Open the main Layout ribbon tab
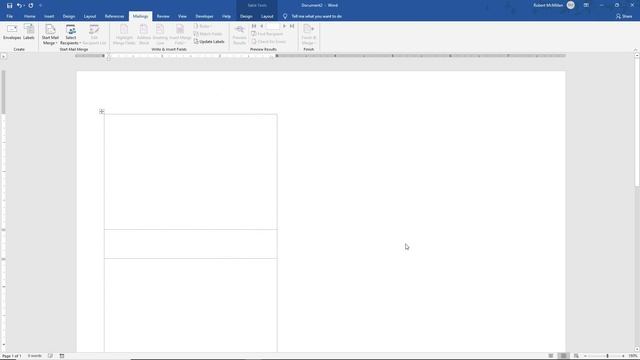This screenshot has width=640, height=360. (90, 16)
